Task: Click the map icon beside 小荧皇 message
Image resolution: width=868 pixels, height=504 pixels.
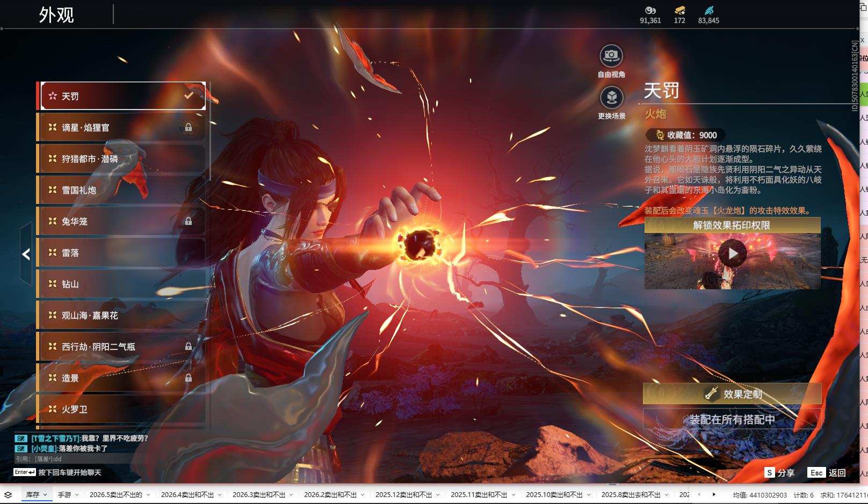Action: pyautogui.click(x=20, y=448)
